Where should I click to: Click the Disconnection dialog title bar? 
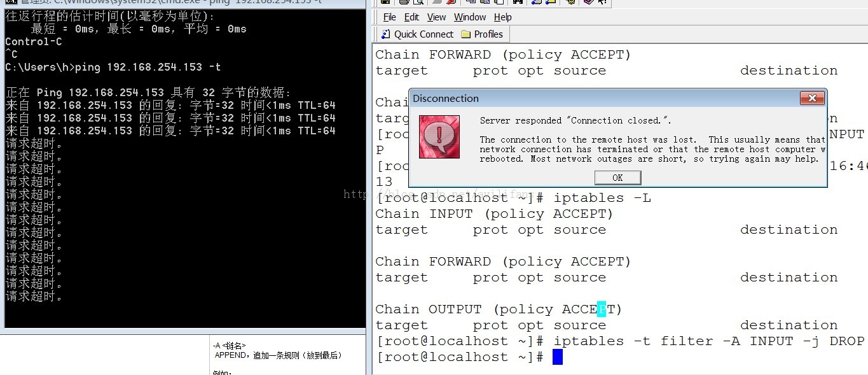click(x=617, y=99)
